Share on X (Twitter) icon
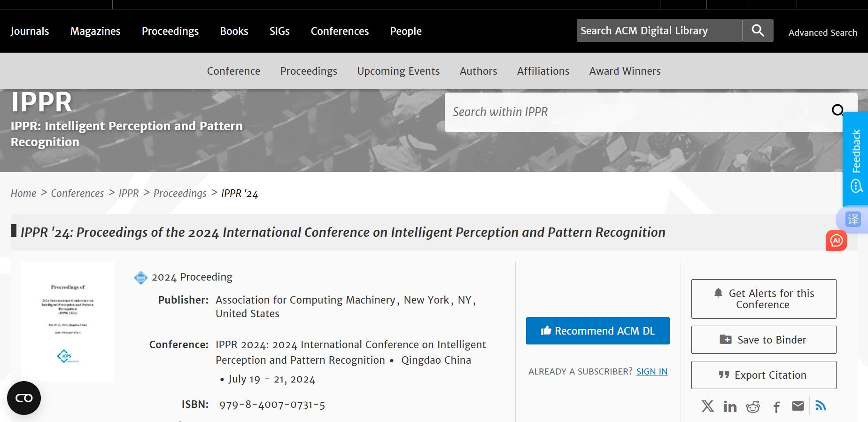Screen dimensions: 868x422 click(708, 406)
